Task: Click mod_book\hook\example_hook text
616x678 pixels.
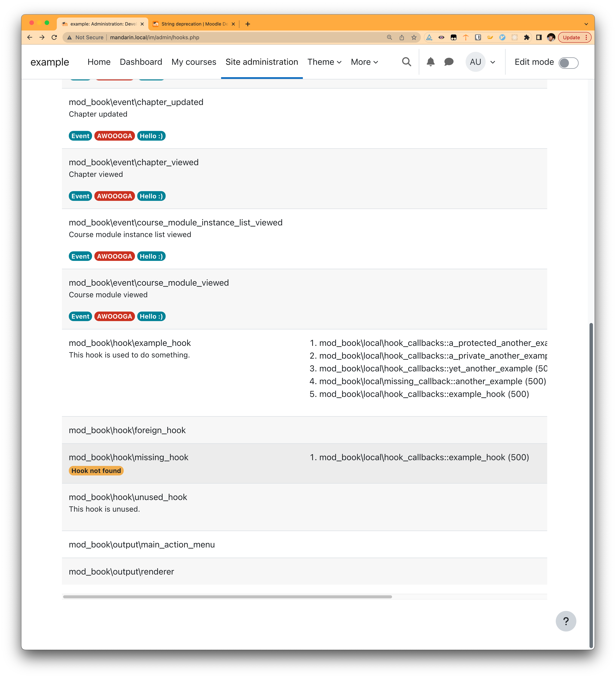Action: click(x=130, y=343)
